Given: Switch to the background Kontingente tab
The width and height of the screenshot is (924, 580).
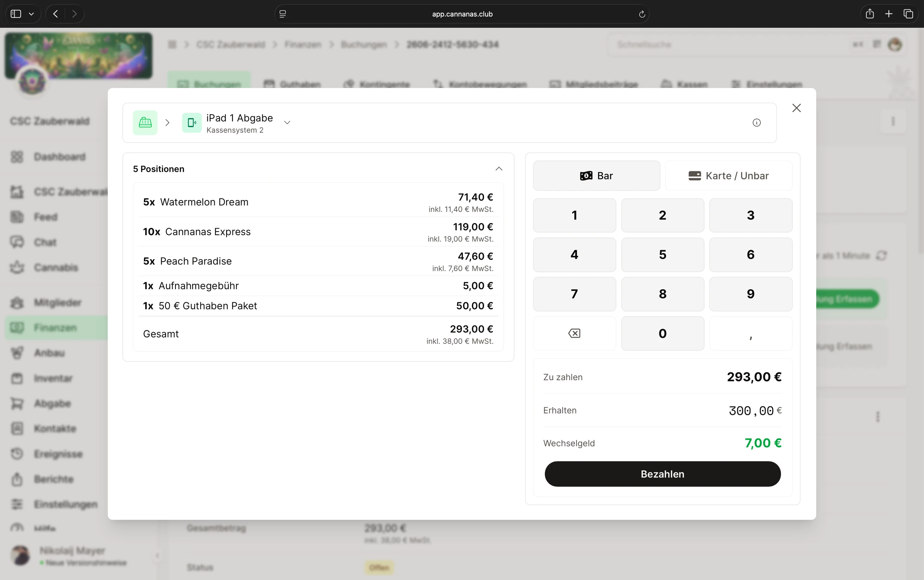Looking at the screenshot, I should tap(376, 84).
